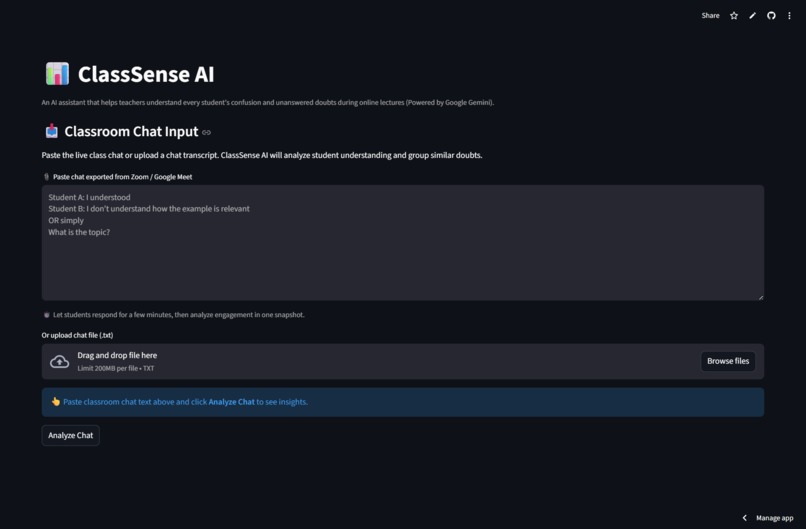Viewport: 806px width, 529px height.
Task: Click the text area resize handle corner
Action: [x=761, y=297]
